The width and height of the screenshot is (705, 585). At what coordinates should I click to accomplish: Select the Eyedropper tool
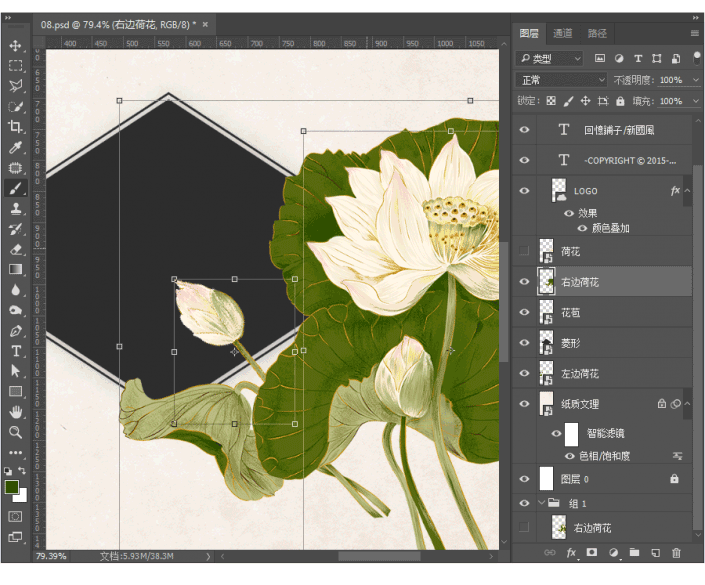15,147
